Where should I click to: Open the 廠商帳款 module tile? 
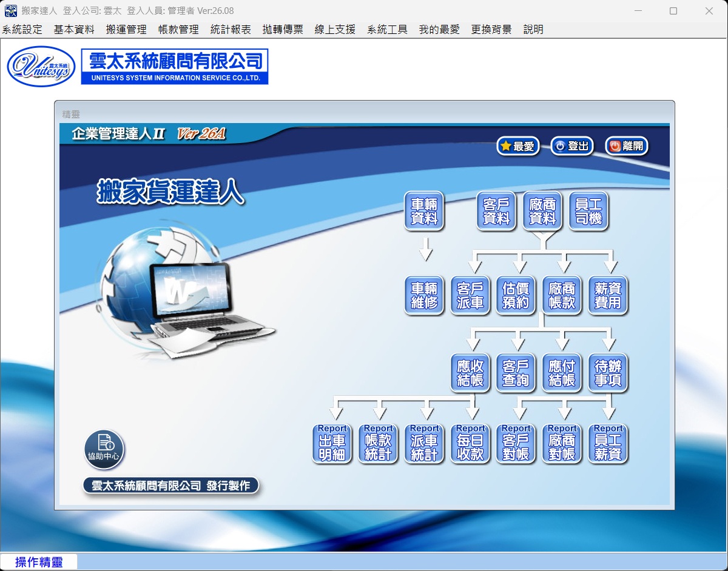click(562, 295)
